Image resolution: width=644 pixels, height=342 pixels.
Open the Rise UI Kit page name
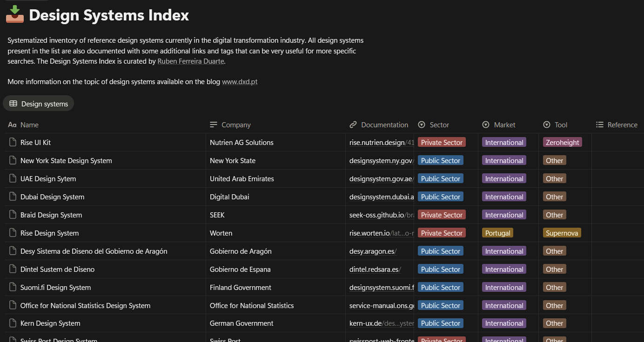35,142
